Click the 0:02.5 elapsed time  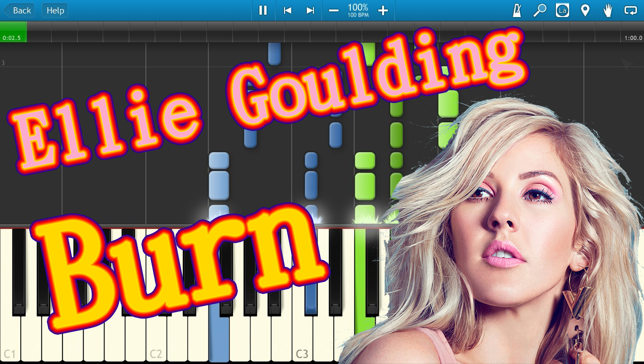point(12,38)
